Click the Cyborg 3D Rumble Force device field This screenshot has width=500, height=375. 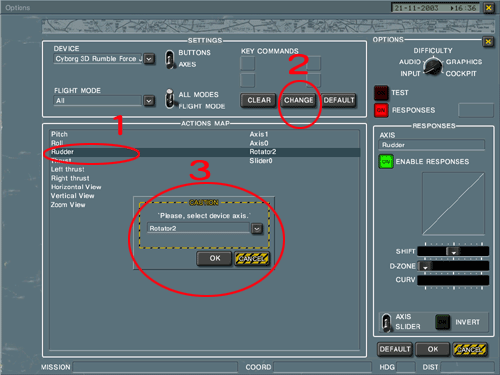click(98, 59)
